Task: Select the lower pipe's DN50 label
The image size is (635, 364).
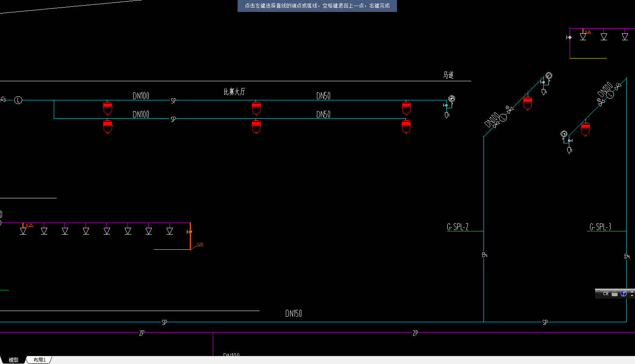Action: pos(323,114)
